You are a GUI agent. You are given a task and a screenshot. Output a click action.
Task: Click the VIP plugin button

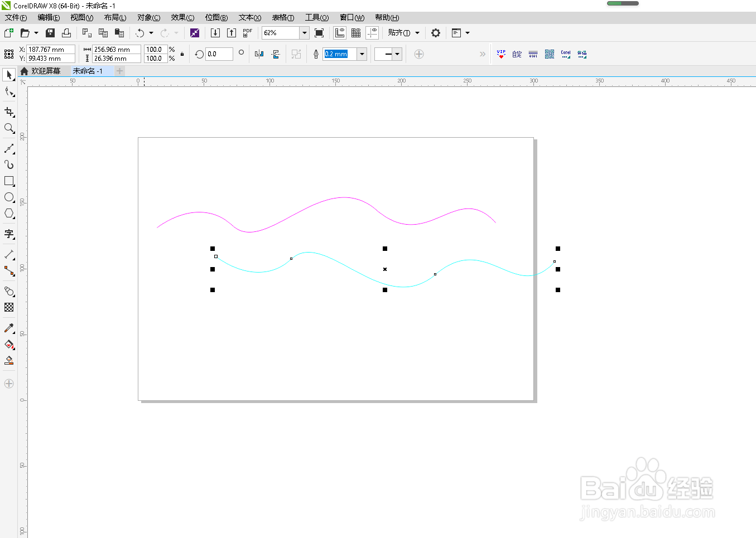[501, 54]
